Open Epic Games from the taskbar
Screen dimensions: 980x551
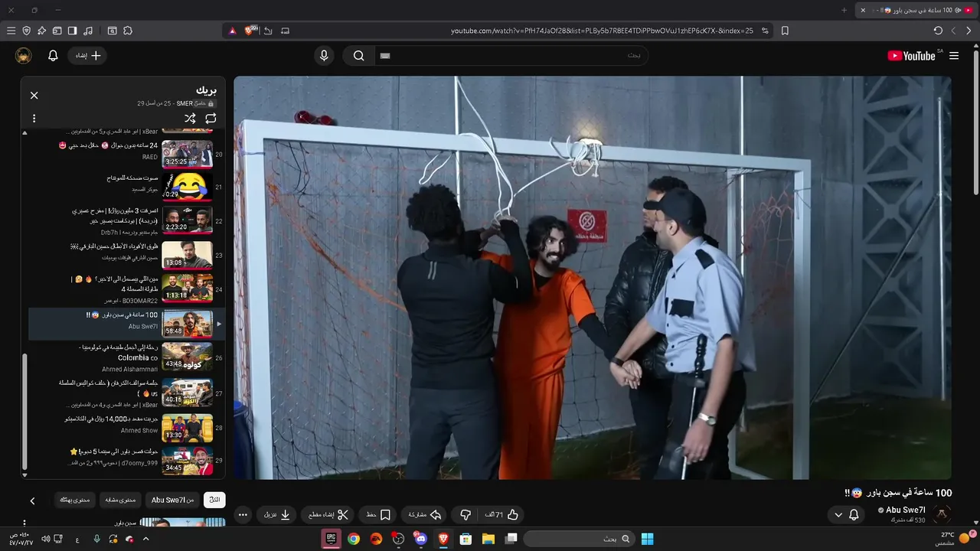click(x=331, y=539)
